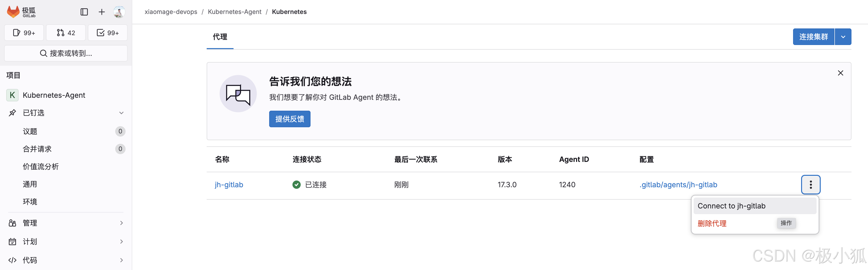868x270 pixels.
Task: Click the green connected status icon
Action: coord(297,185)
